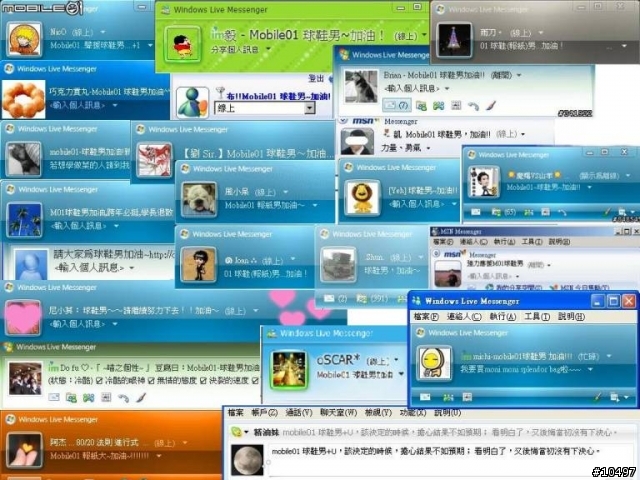Viewport: 640px width, 480px height.
Task: Open the mail icon in the offline-status window toolbar
Action: [476, 212]
